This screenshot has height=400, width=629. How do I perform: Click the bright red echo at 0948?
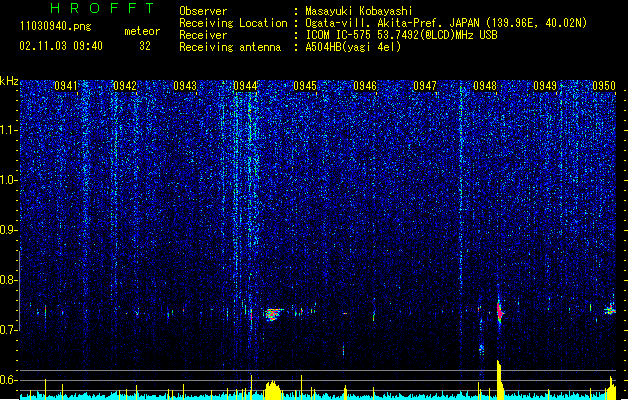pyautogui.click(x=499, y=311)
